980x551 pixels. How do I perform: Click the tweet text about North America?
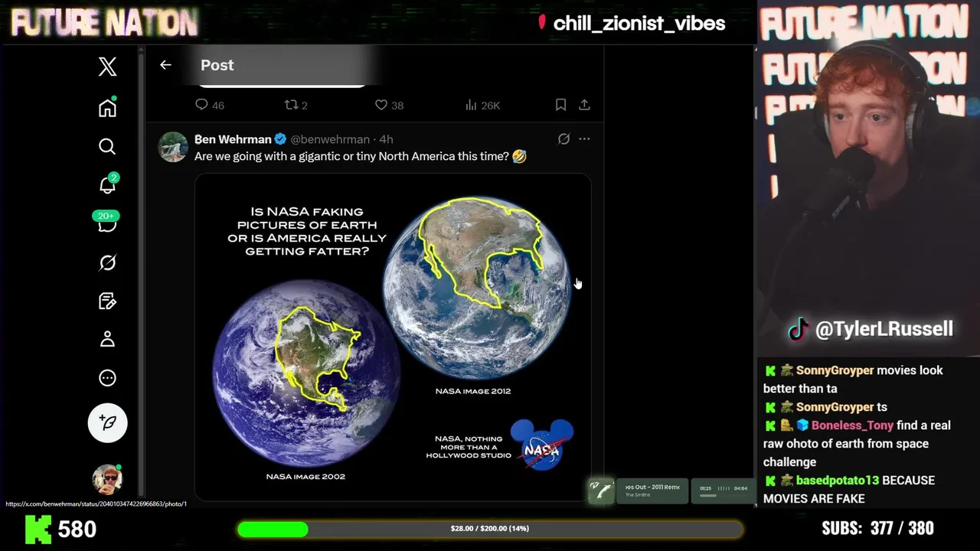coord(360,156)
